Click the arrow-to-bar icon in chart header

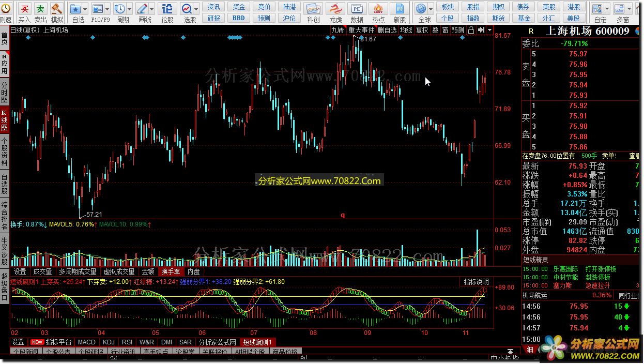[480, 30]
